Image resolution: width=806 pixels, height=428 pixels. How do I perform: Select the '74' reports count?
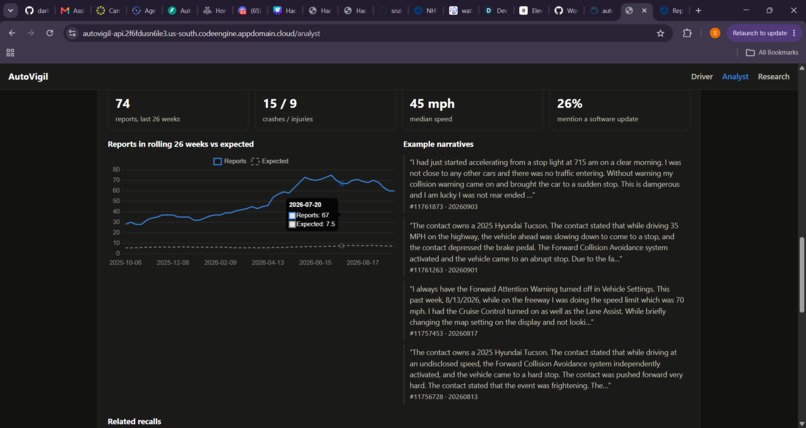coord(123,104)
